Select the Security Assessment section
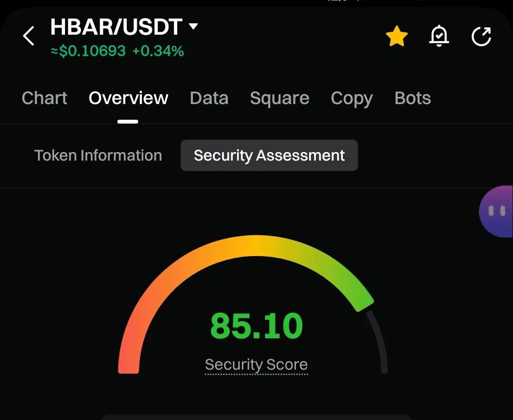The height and width of the screenshot is (420, 513). [x=269, y=155]
